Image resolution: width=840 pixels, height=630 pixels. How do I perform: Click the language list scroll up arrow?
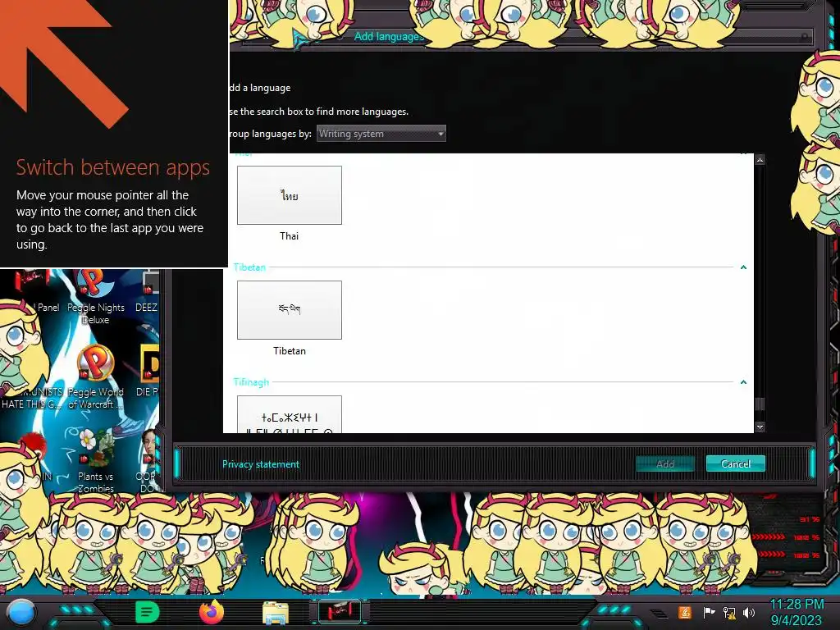point(760,160)
